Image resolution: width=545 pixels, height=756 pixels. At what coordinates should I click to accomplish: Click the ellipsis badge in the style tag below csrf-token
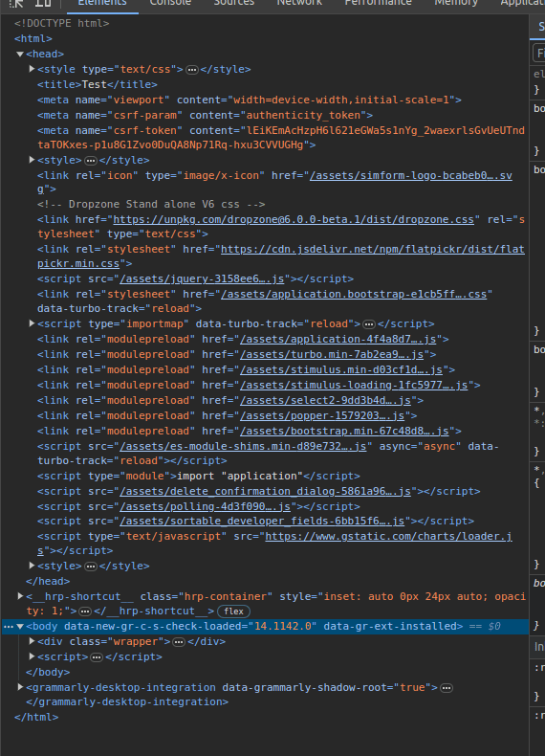pos(91,160)
